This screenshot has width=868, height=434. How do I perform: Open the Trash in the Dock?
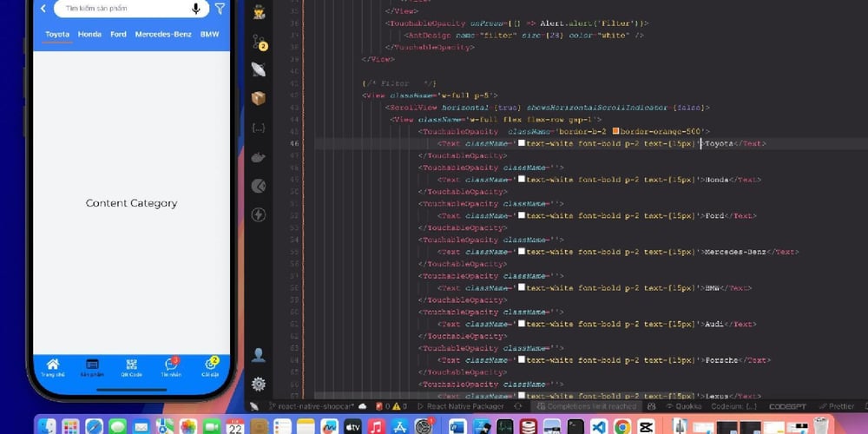click(x=821, y=427)
